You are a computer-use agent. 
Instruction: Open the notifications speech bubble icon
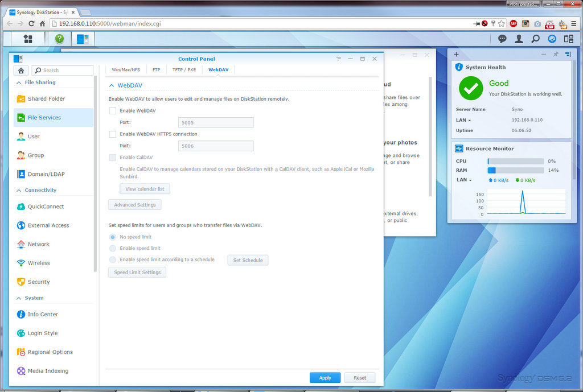pyautogui.click(x=502, y=39)
